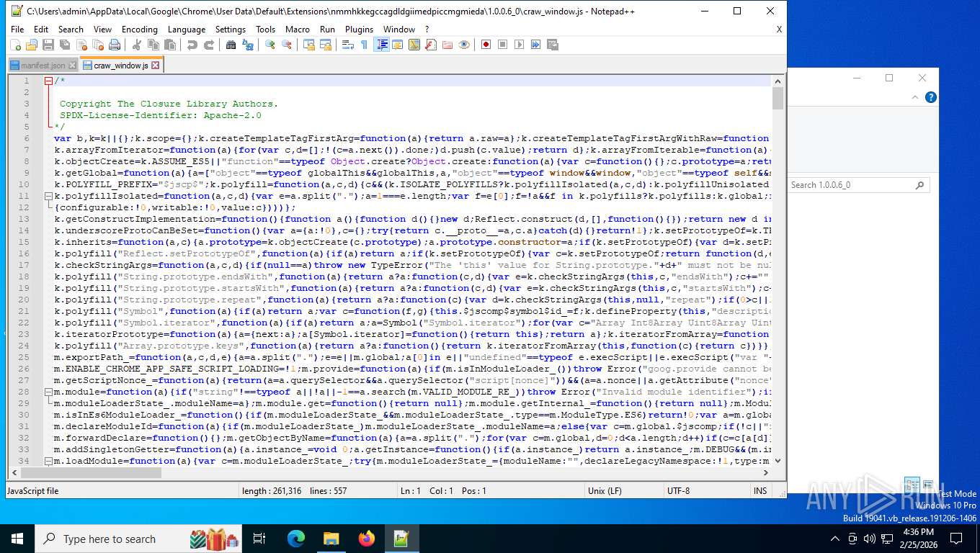The width and height of the screenshot is (980, 553).
Task: Open the Language menu
Action: coord(187,30)
